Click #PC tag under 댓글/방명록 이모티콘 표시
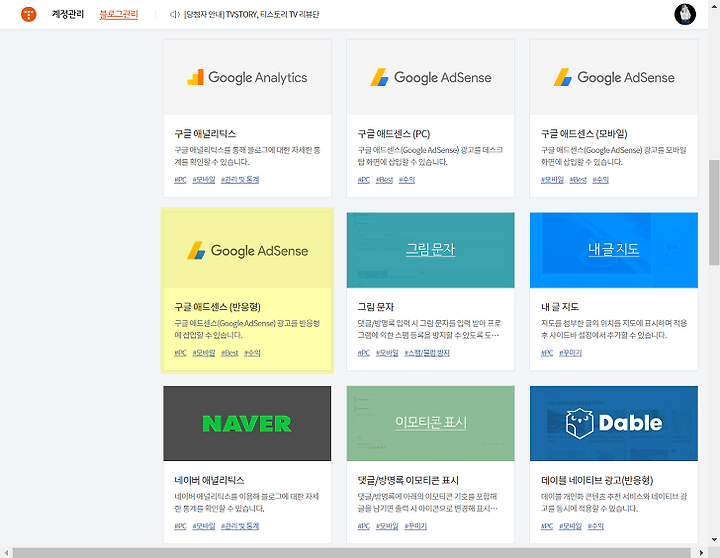Screen dimensions: 720x558 (363, 526)
